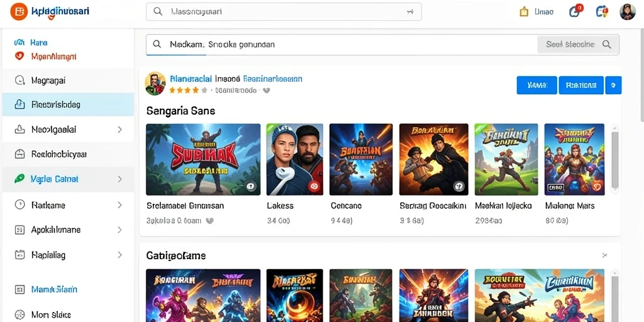Expand the Apokihlonane chevron
The image size is (644, 322).
(x=119, y=230)
